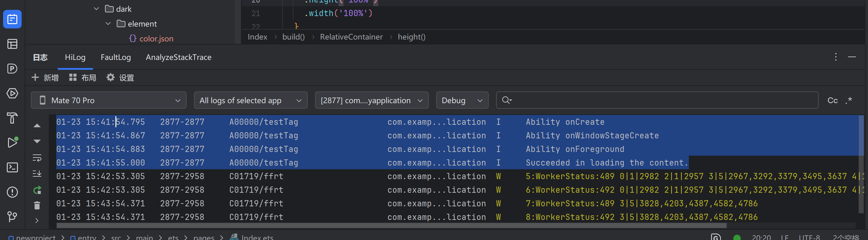Image resolution: width=868 pixels, height=240 pixels.
Task: Select the 日志 panel title
Action: [40, 57]
